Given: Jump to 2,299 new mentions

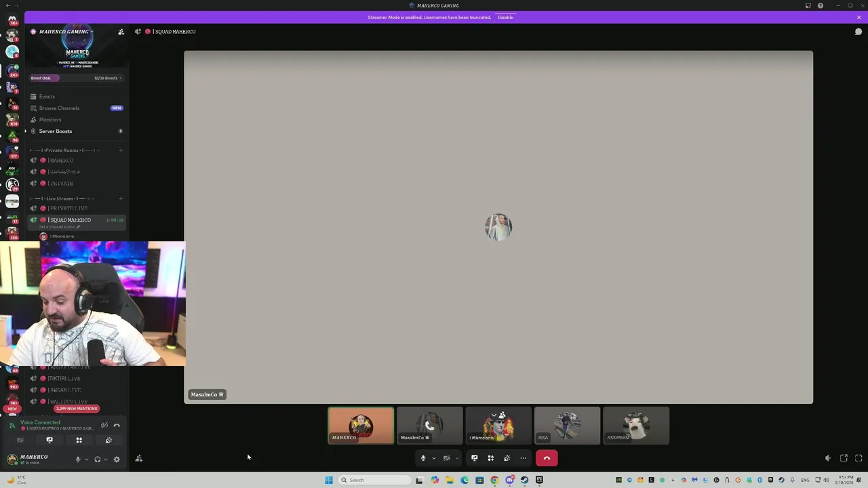Looking at the screenshot, I should [x=77, y=409].
